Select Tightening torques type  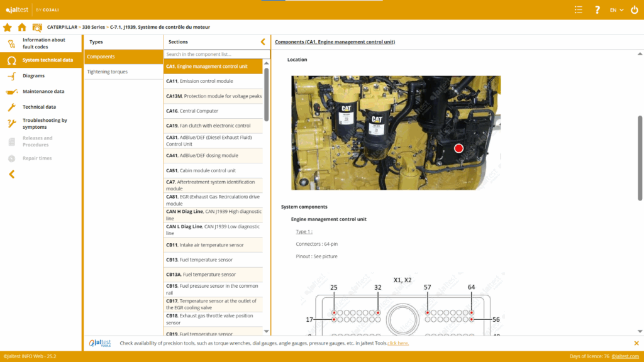tap(108, 72)
